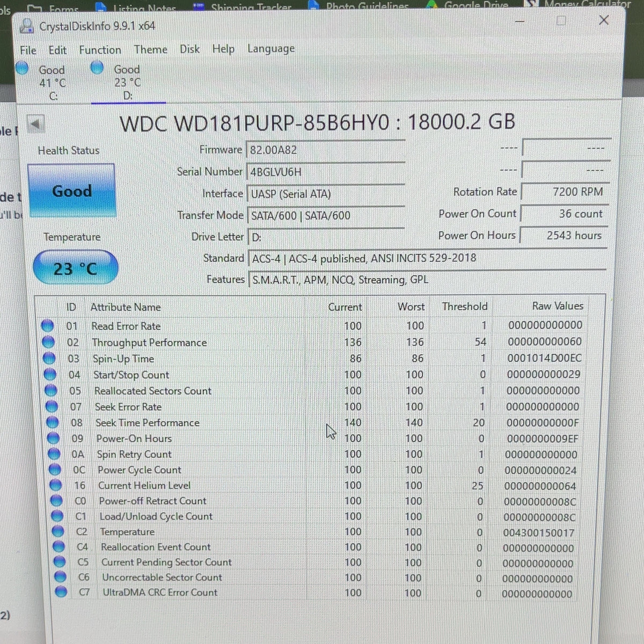Open the Function menu
Screen dimensions: 644x644
pos(100,50)
